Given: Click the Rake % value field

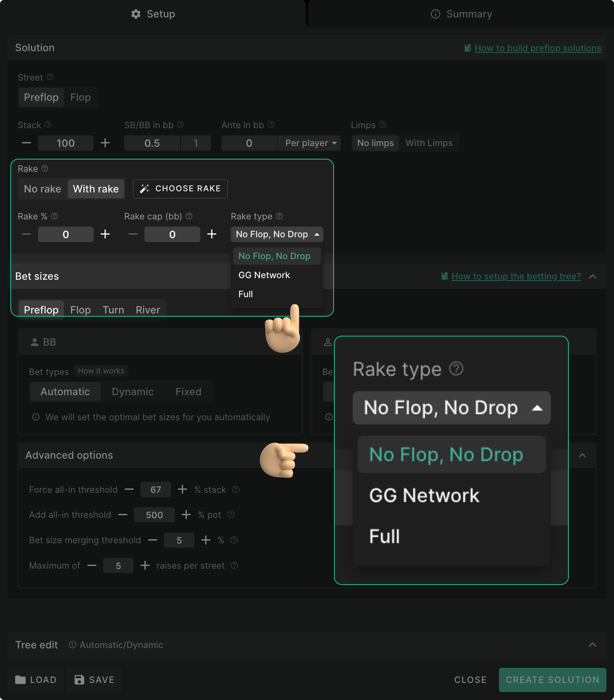Looking at the screenshot, I should pyautogui.click(x=66, y=234).
